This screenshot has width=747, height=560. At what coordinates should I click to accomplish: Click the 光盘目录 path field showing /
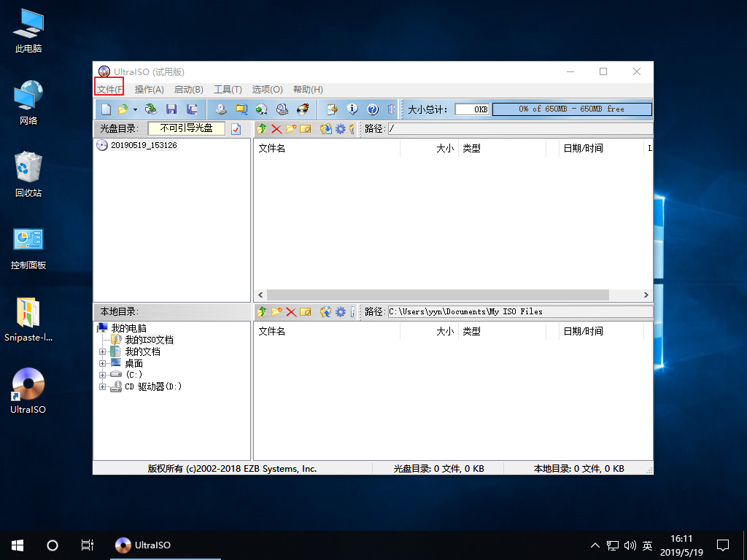[520, 128]
